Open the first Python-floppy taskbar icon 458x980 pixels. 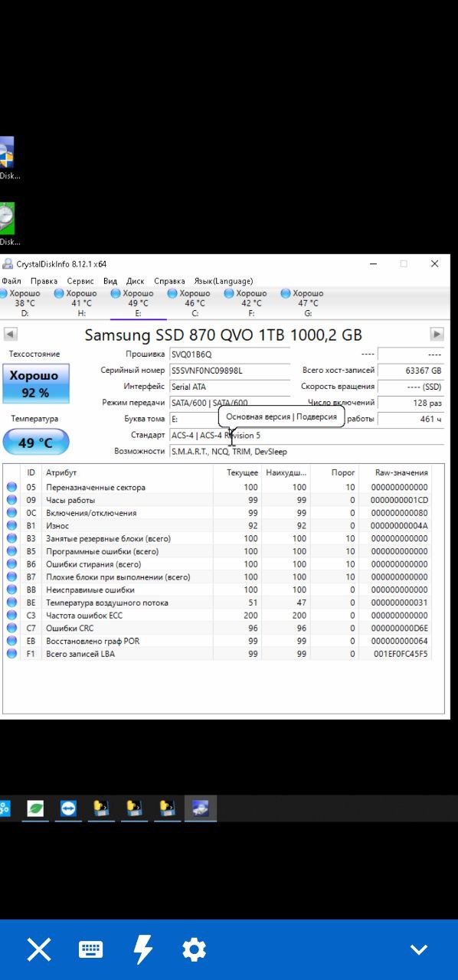click(101, 808)
